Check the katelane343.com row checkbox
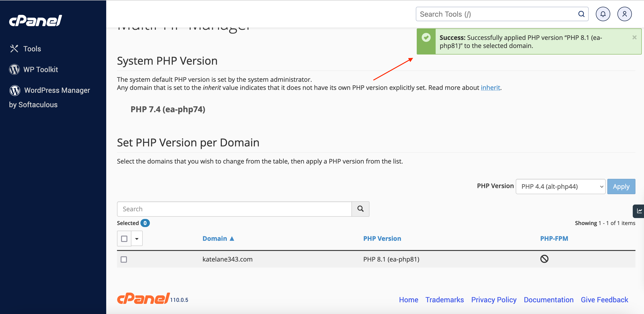644x314 pixels. pyautogui.click(x=124, y=259)
